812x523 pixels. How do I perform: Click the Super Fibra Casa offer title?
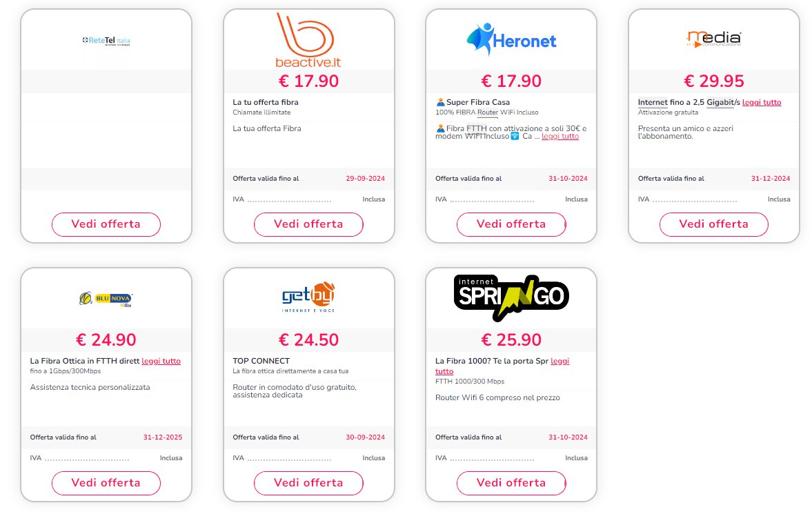coord(477,102)
